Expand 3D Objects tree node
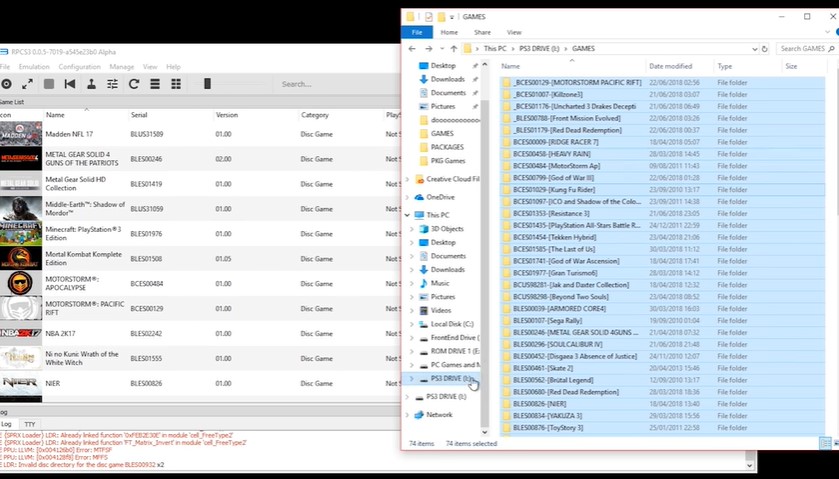 pyautogui.click(x=412, y=229)
